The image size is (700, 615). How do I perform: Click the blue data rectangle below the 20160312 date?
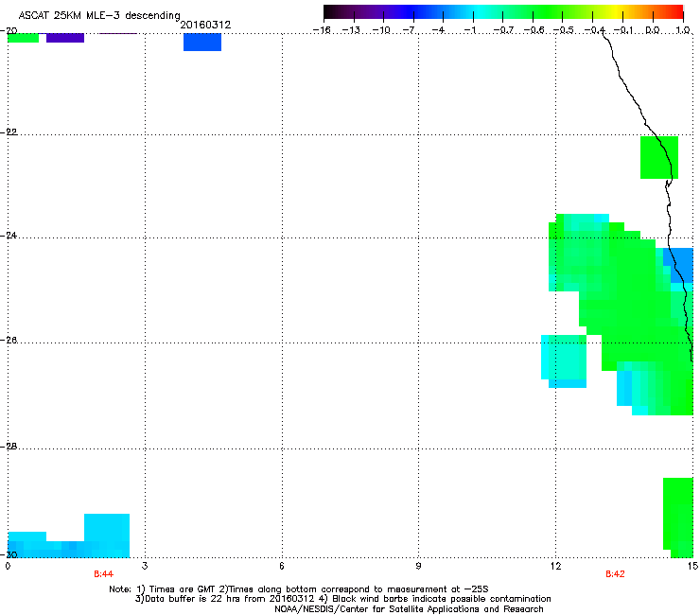tap(202, 42)
